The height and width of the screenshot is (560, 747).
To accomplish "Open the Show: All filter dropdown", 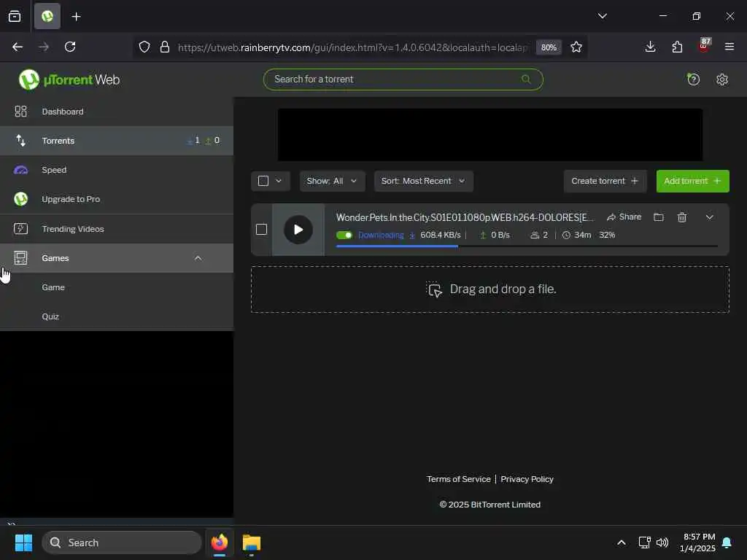I will click(332, 181).
